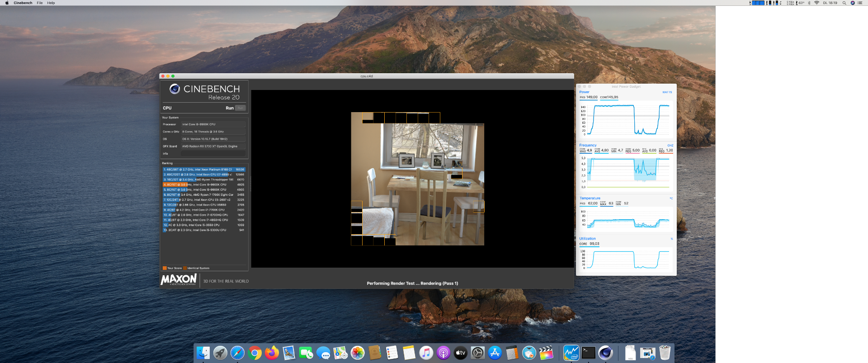
Task: Open the Cinebench File menu
Action: point(40,3)
